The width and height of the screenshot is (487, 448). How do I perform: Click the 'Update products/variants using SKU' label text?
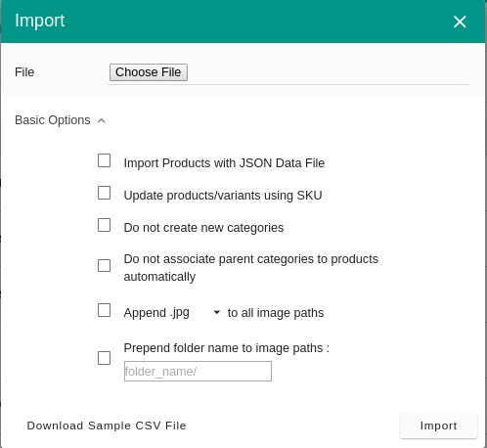point(223,196)
